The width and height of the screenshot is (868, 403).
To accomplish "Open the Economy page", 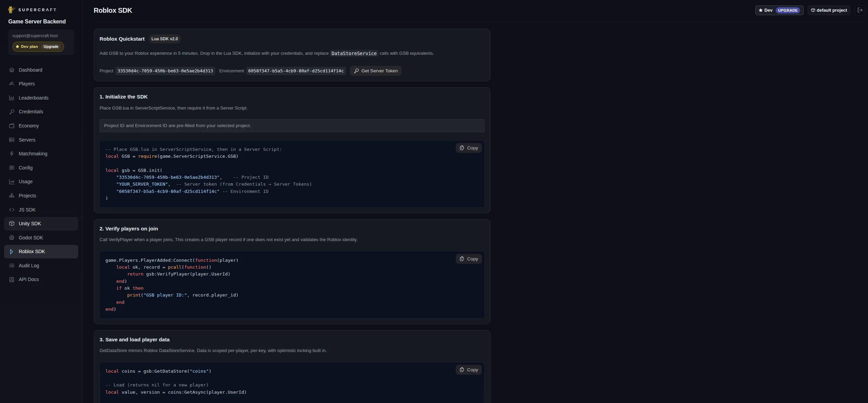I will pos(41,126).
